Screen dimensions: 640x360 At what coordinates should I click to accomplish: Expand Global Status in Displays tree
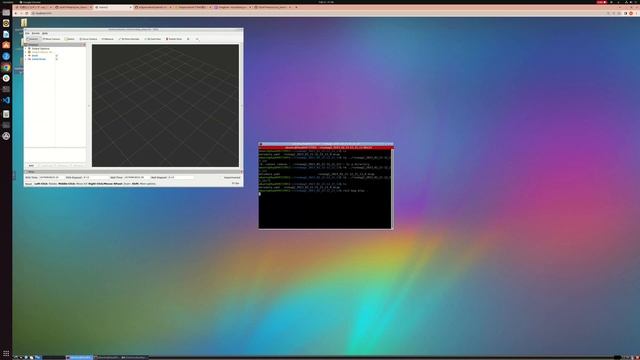pyautogui.click(x=26, y=52)
